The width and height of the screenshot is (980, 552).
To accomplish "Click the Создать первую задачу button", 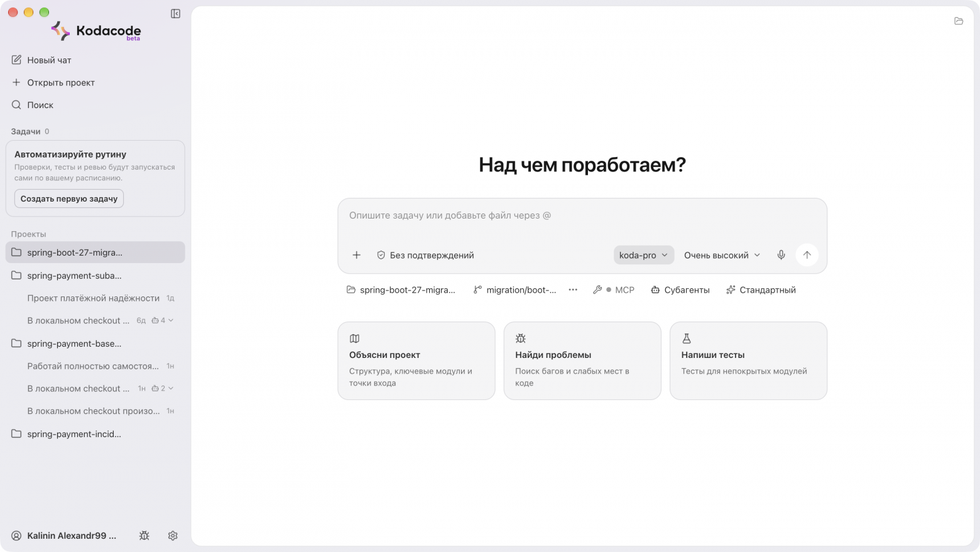I will (x=69, y=198).
